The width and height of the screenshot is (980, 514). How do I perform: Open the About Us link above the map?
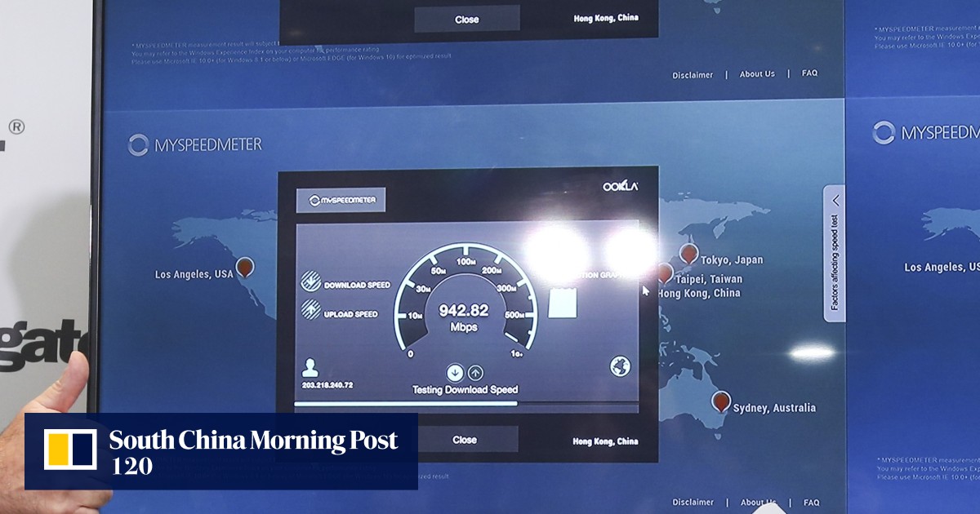coord(757,74)
